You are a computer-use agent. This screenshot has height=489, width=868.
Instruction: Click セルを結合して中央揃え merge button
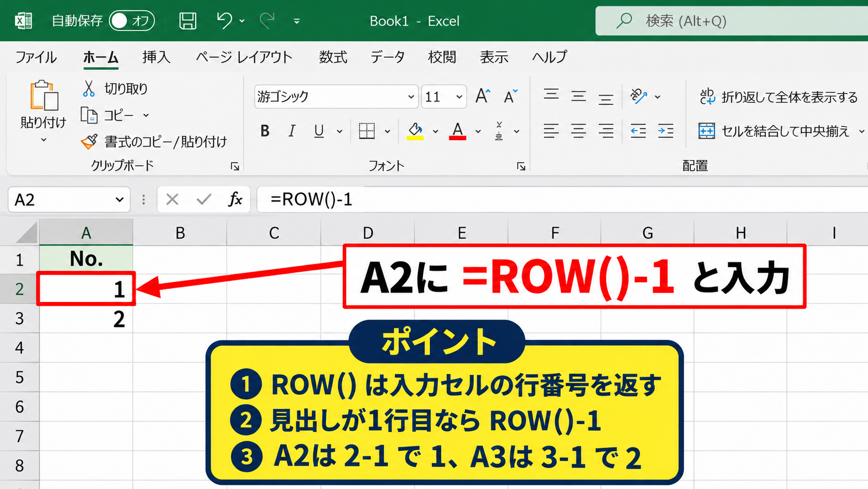point(774,131)
